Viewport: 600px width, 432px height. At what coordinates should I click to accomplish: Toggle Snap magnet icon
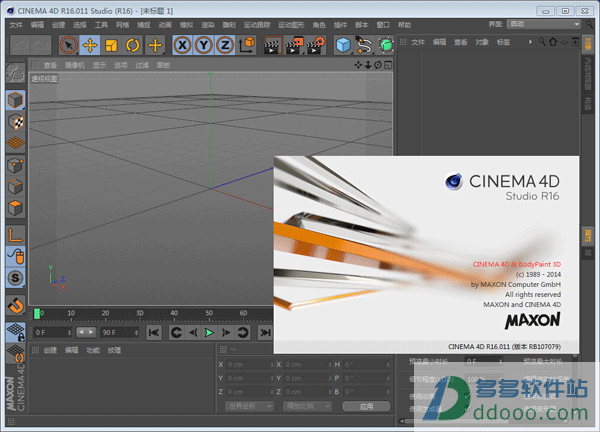tap(15, 305)
